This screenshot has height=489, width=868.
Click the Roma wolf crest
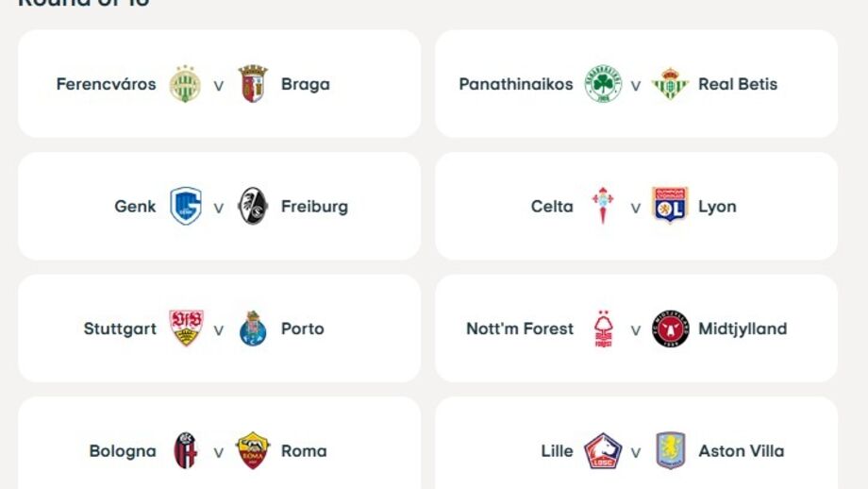coord(252,451)
